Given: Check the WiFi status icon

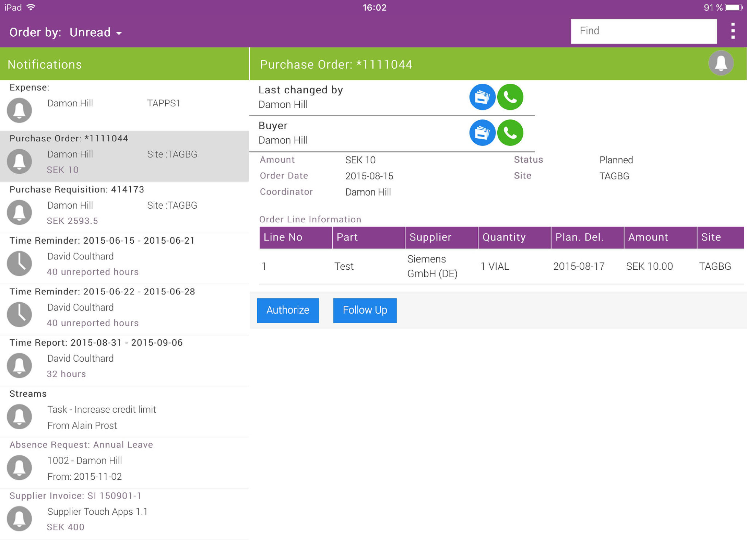Looking at the screenshot, I should click(31, 7).
